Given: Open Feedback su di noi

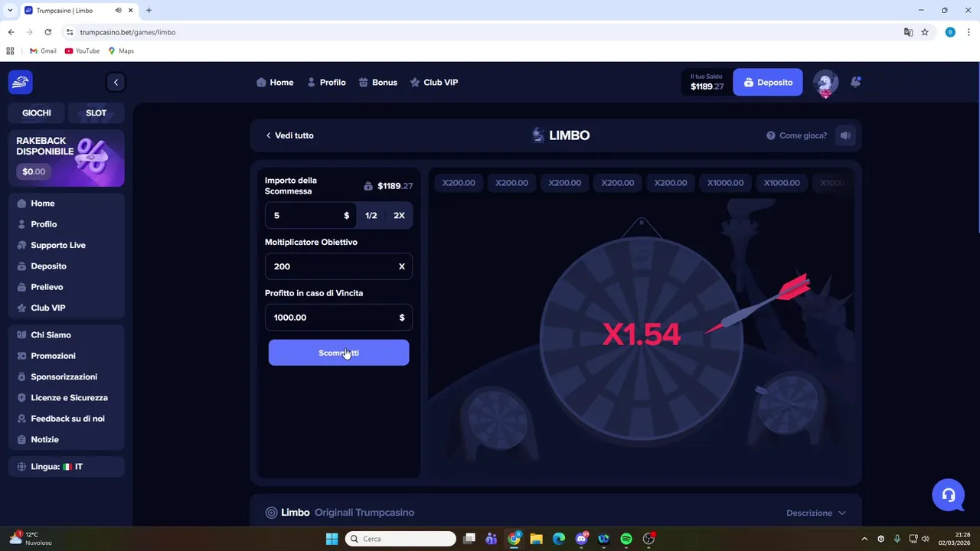Looking at the screenshot, I should coord(67,419).
